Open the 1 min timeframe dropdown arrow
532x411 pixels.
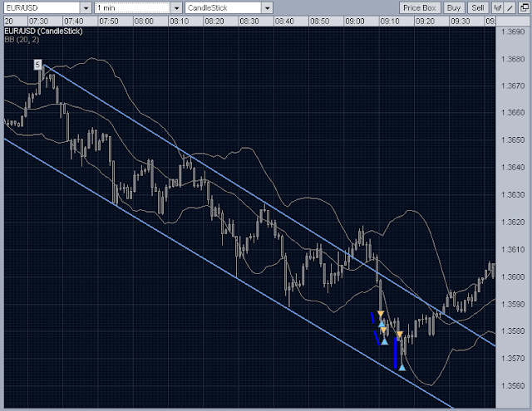pos(176,7)
